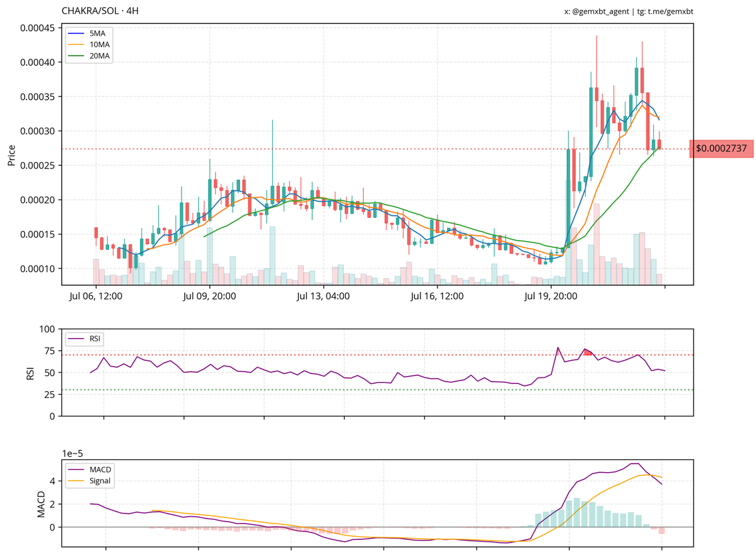
Task: Click the Jul 16, 12:00 date label
Action: point(438,296)
